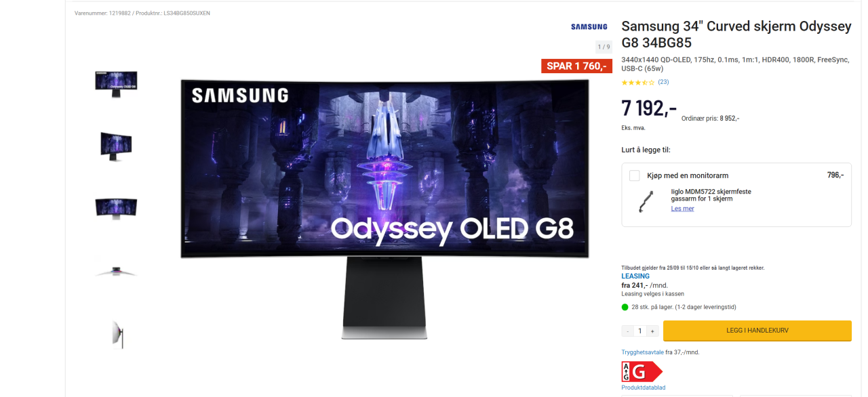Viewport: 868px width, 397px height.
Task: Decrease quantity with the minus button
Action: point(627,331)
